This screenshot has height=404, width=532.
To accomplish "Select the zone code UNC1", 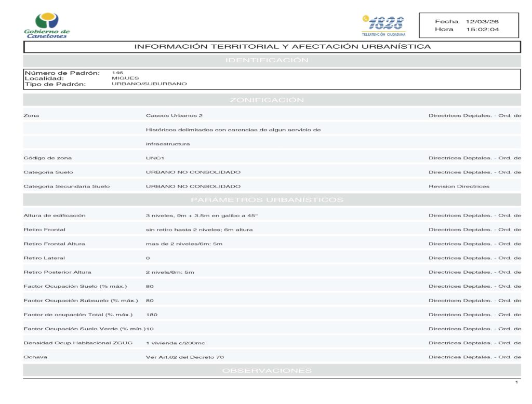I will tap(155, 158).
